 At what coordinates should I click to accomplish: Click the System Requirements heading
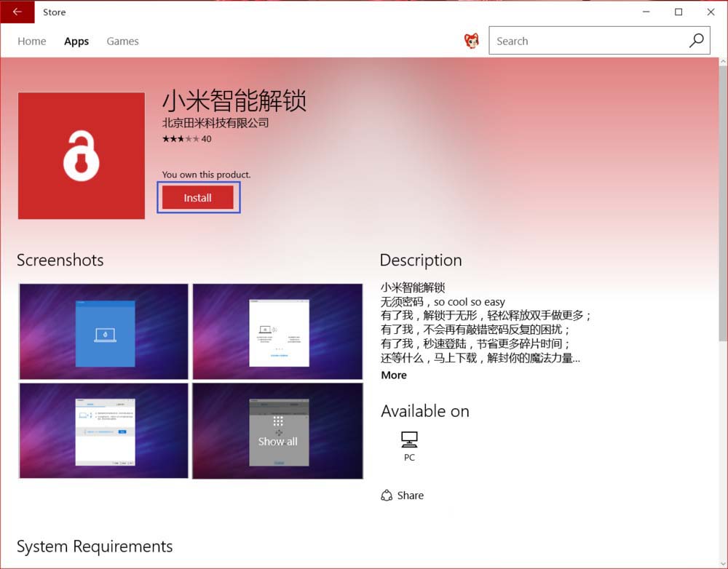tap(95, 546)
